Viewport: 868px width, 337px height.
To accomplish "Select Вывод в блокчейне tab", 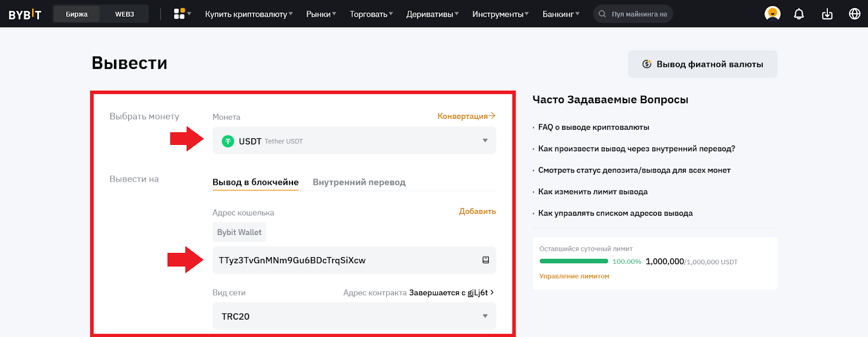I will 256,182.
